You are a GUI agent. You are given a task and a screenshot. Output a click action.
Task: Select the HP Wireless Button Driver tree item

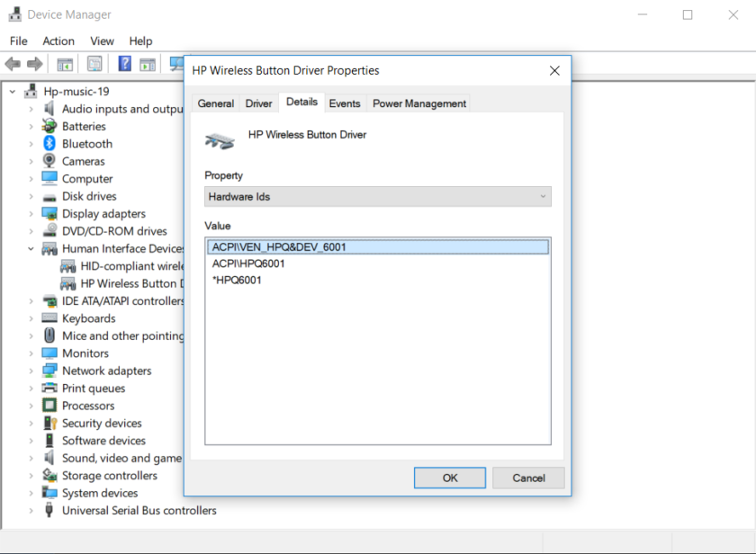pyautogui.click(x=122, y=283)
